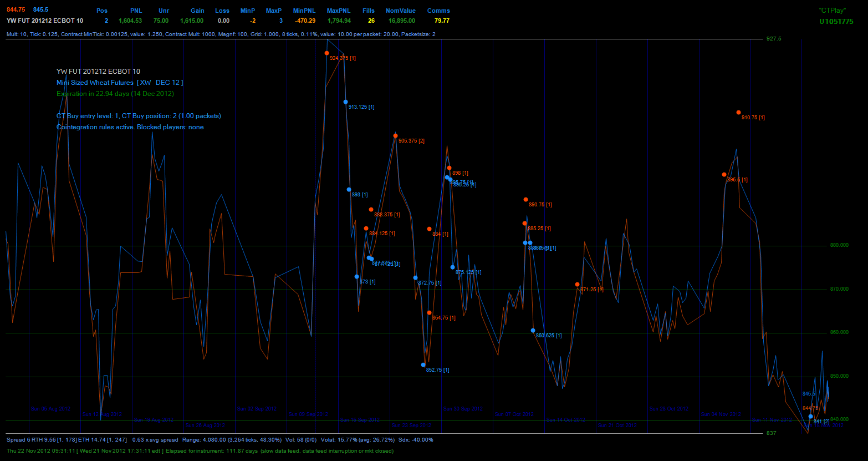This screenshot has width=868, height=461.
Task: Click the MinP value -2
Action: [x=253, y=21]
